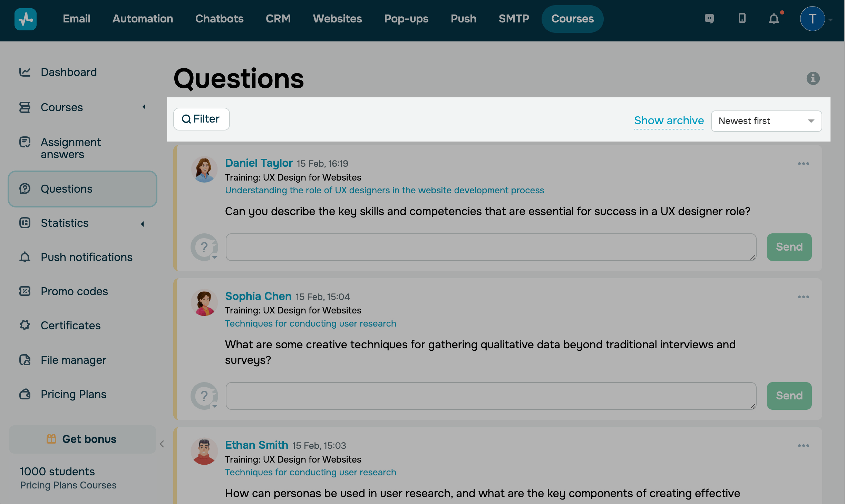Switch to the Automation top tab
Screen dimensions: 845x504
[x=143, y=19]
